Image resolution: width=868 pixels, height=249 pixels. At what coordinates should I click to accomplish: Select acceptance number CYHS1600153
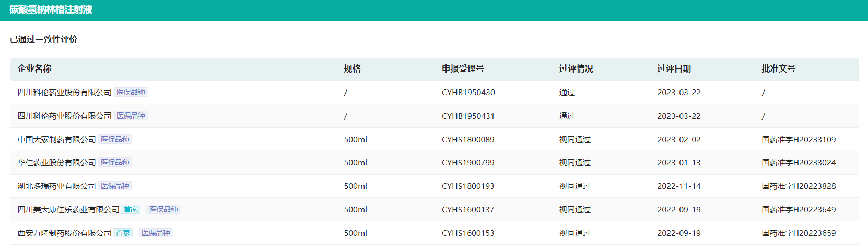point(468,233)
